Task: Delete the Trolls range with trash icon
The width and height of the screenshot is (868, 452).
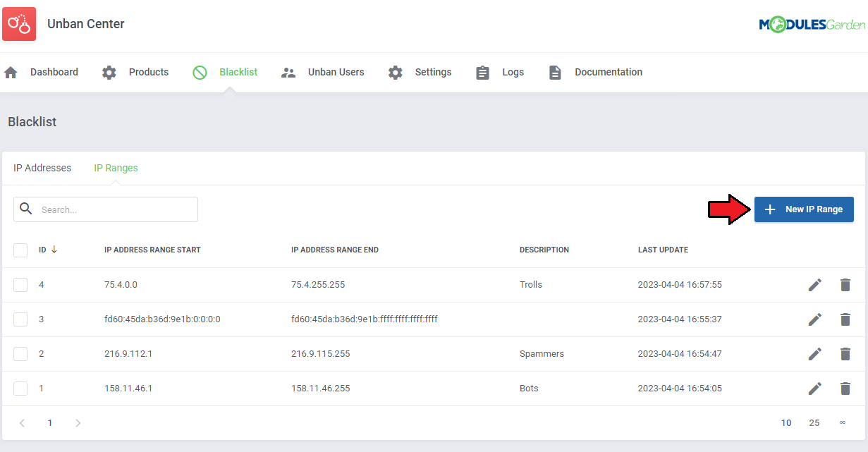Action: 845,285
